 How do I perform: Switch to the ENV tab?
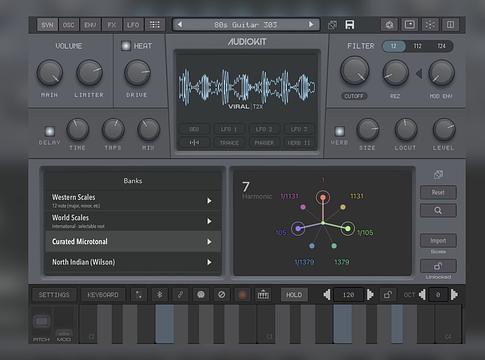90,25
